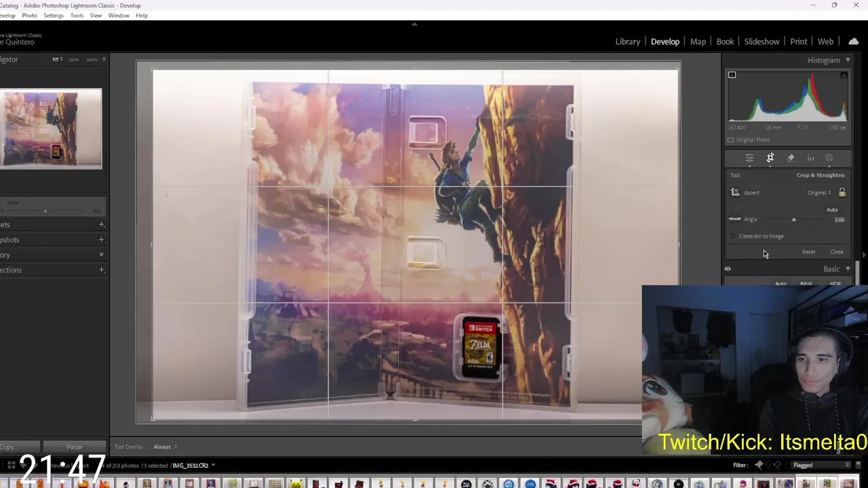This screenshot has width=868, height=488.
Task: Select the Red Eye correction tool icon
Action: pyautogui.click(x=810, y=158)
